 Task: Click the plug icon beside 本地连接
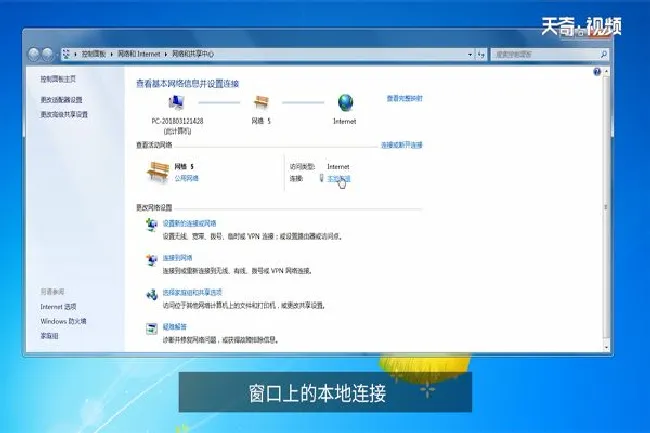pyautogui.click(x=321, y=178)
